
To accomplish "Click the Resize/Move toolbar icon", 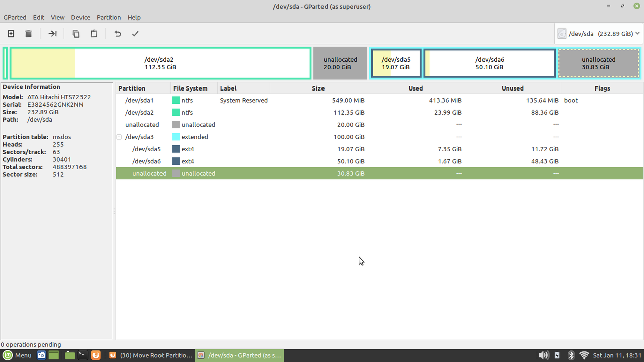I will [52, 33].
